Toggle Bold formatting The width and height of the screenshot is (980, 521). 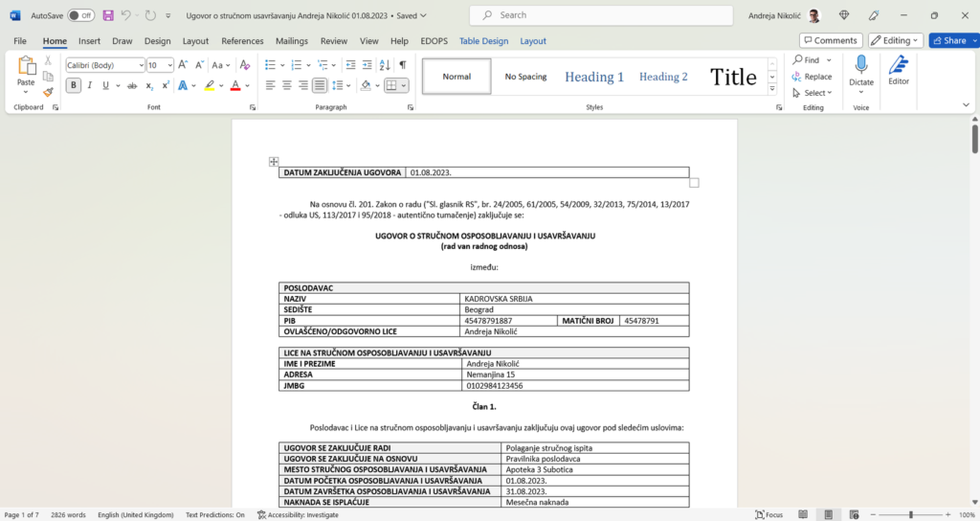(x=74, y=85)
